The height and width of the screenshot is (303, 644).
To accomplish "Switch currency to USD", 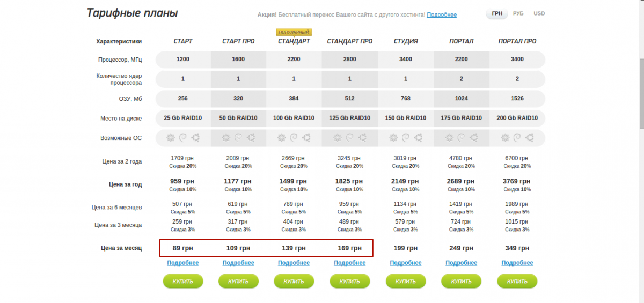I will [539, 13].
